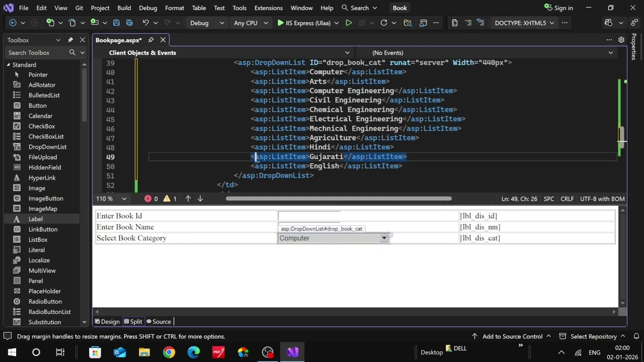The width and height of the screenshot is (644, 362).
Task: Open the Project menu
Action: pos(100,8)
